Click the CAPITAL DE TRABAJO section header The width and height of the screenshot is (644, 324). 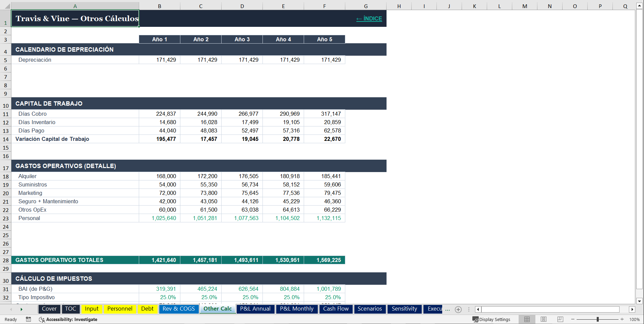coord(199,103)
